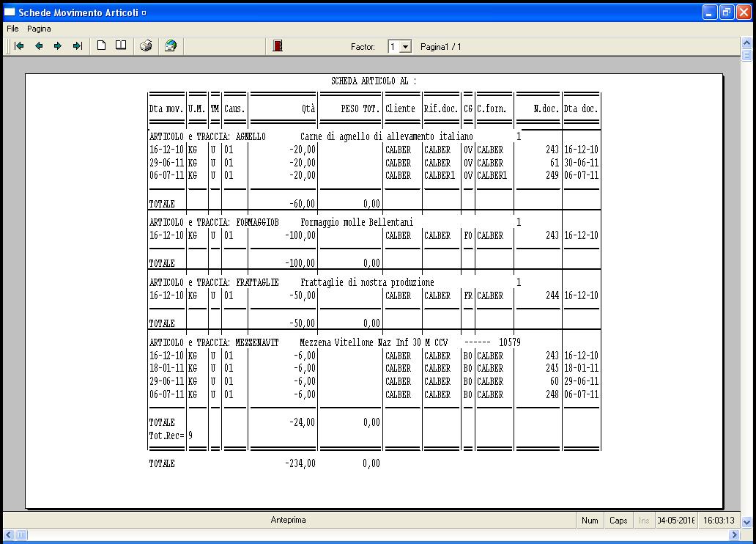Click the horizontal scrollbar left arrow
Viewport: 756px width, 544px height.
(9, 534)
